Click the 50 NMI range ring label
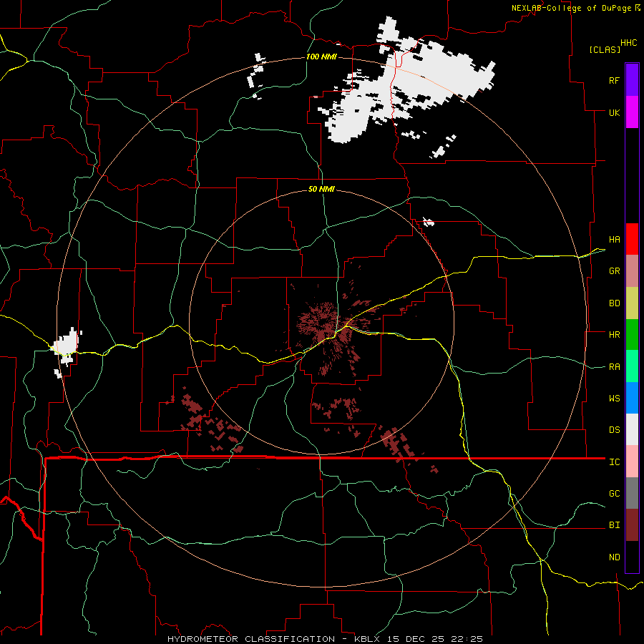This screenshot has height=644, width=644. 321,189
